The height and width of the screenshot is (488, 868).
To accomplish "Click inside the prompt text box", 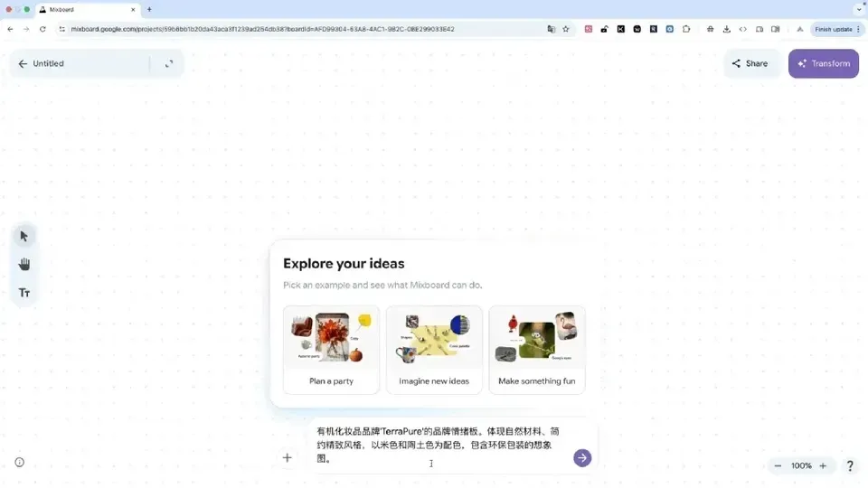I will [440, 445].
